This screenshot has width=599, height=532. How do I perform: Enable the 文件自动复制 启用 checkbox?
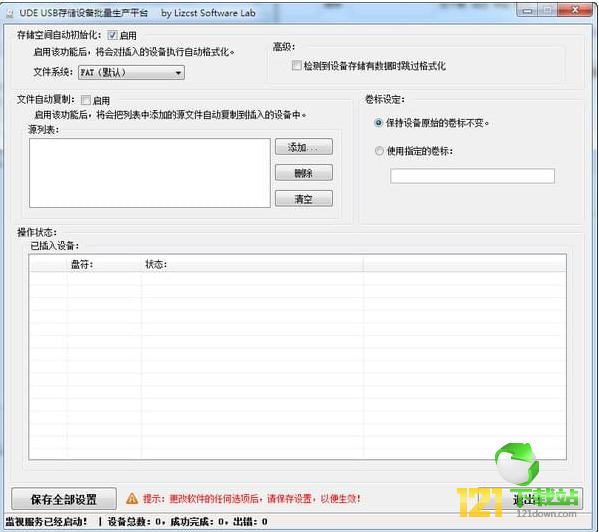point(86,100)
